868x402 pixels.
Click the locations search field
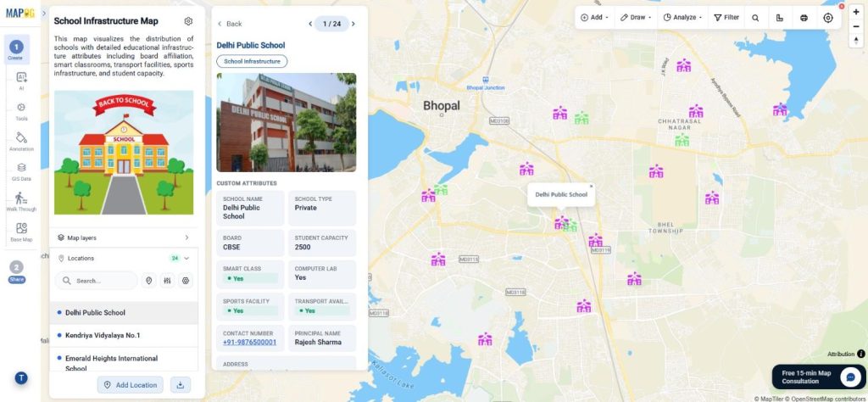coord(97,281)
